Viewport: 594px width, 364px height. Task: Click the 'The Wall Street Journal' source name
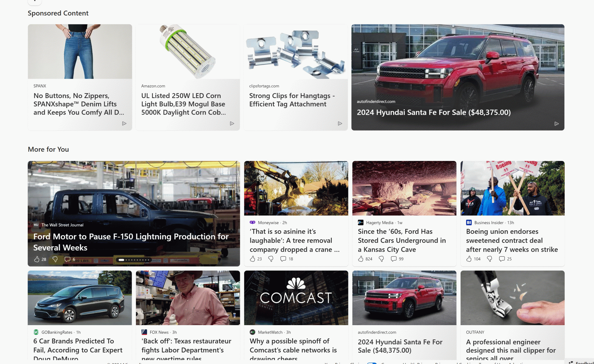coord(62,225)
